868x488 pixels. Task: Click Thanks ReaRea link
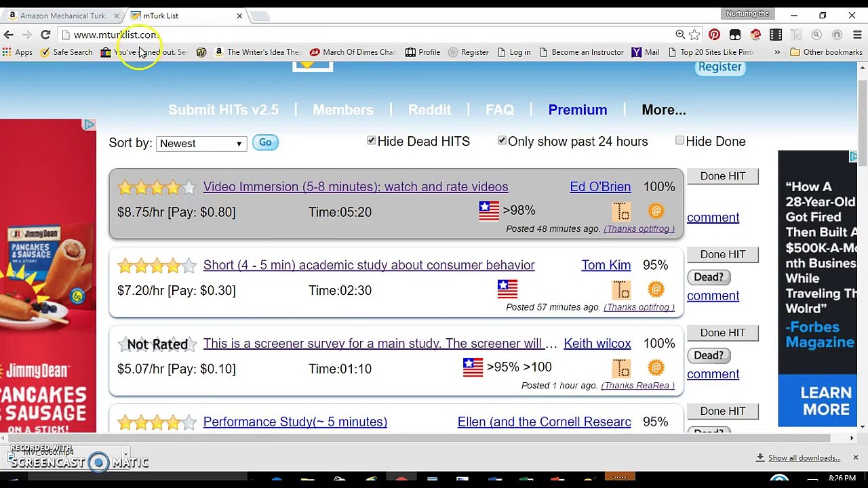pyautogui.click(x=637, y=386)
